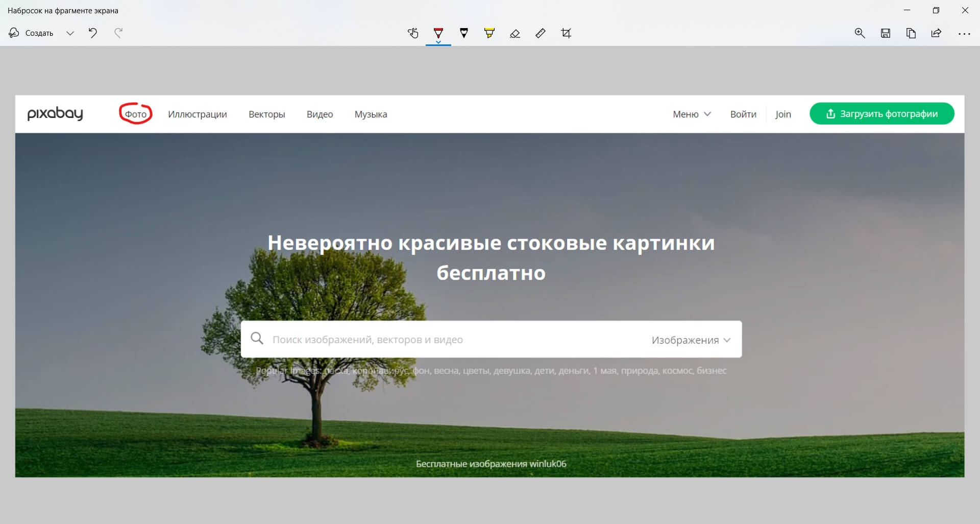Select the pencil tool

click(x=464, y=33)
